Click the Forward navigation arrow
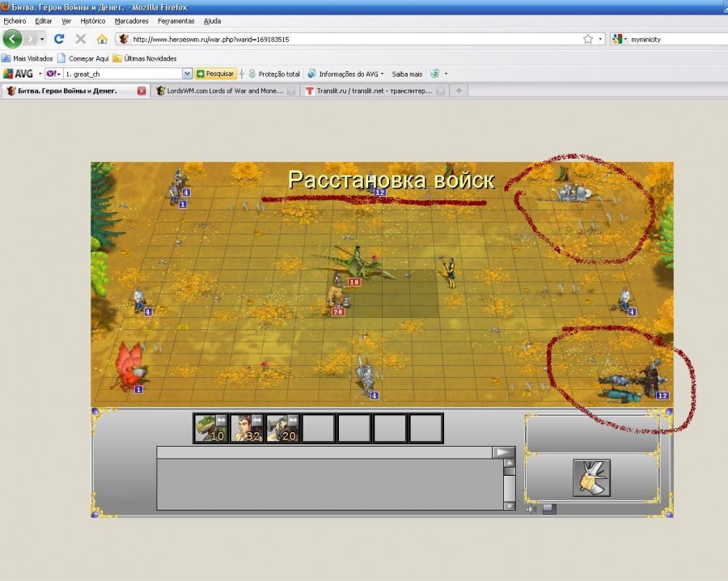Viewport: 728px width, 581px height. point(30,39)
